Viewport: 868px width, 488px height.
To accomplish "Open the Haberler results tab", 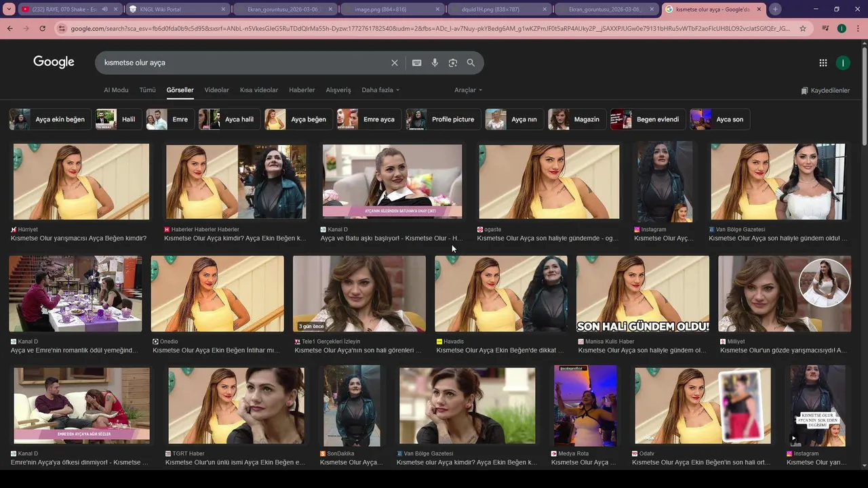I will pos(302,90).
